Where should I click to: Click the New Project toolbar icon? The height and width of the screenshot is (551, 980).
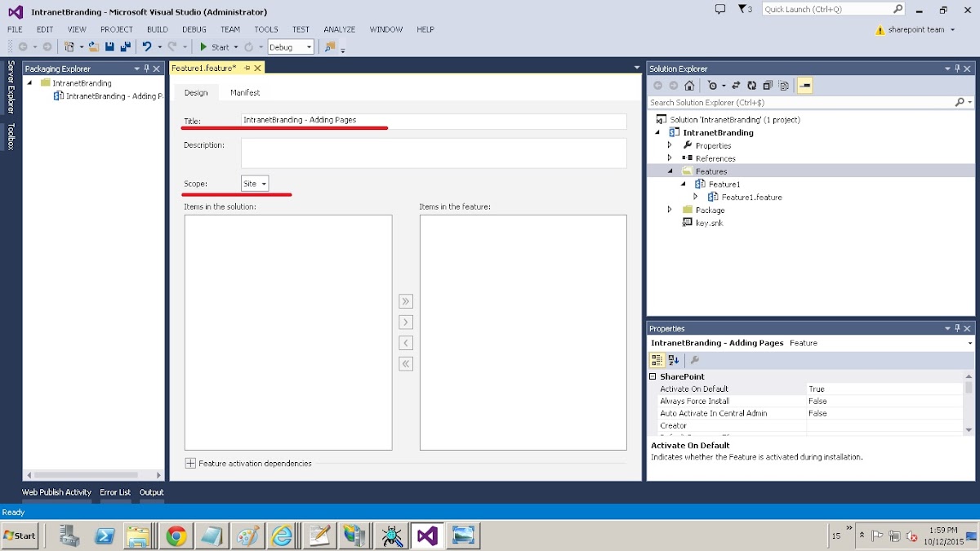(69, 47)
